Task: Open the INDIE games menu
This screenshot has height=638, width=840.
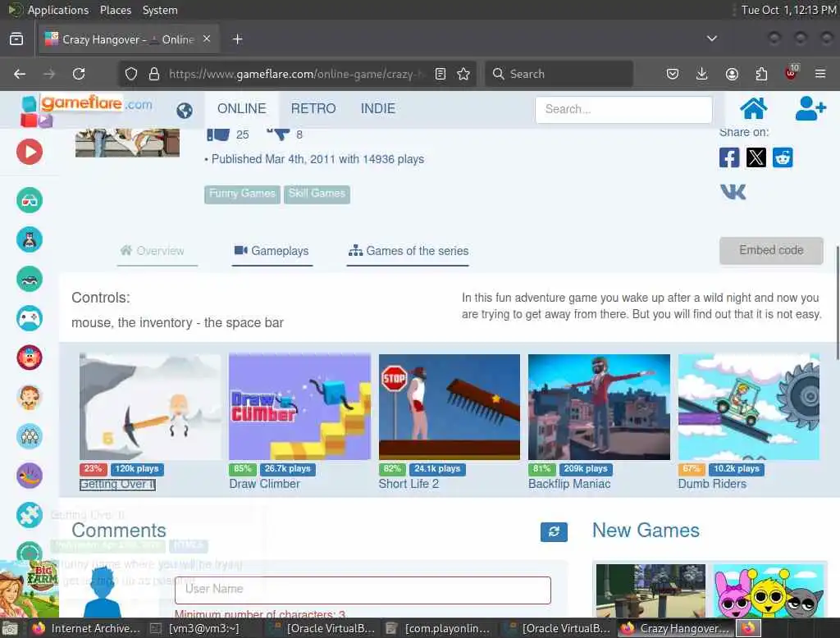Action: click(377, 109)
